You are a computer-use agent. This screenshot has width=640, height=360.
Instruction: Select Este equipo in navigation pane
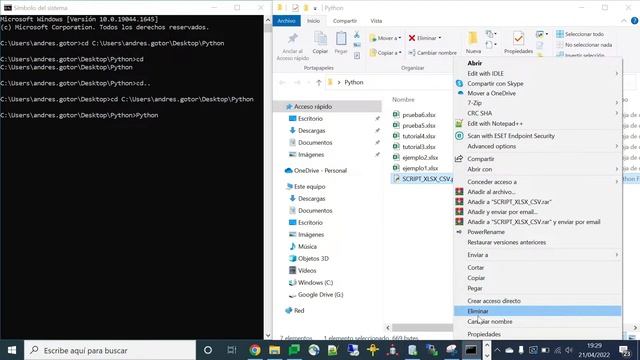(x=309, y=187)
